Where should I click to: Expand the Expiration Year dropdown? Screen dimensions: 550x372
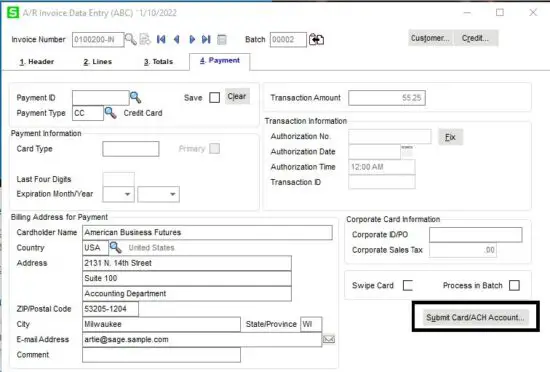click(x=172, y=194)
